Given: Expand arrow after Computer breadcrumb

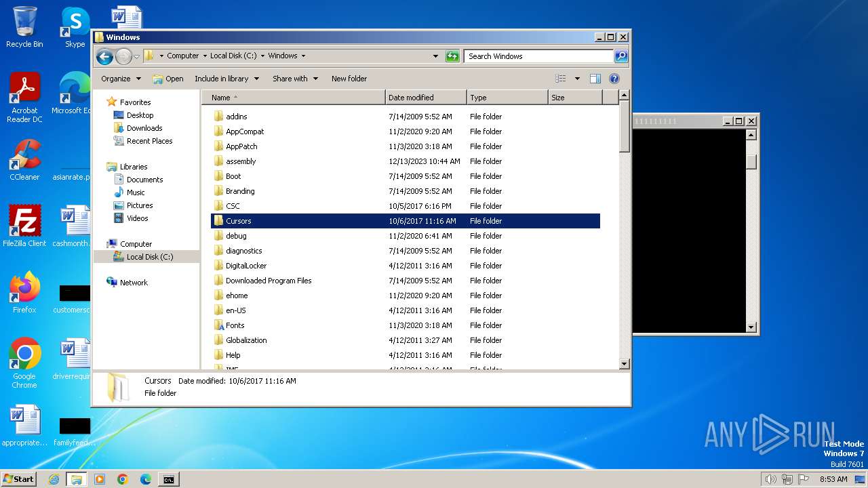Looking at the screenshot, I should 205,56.
